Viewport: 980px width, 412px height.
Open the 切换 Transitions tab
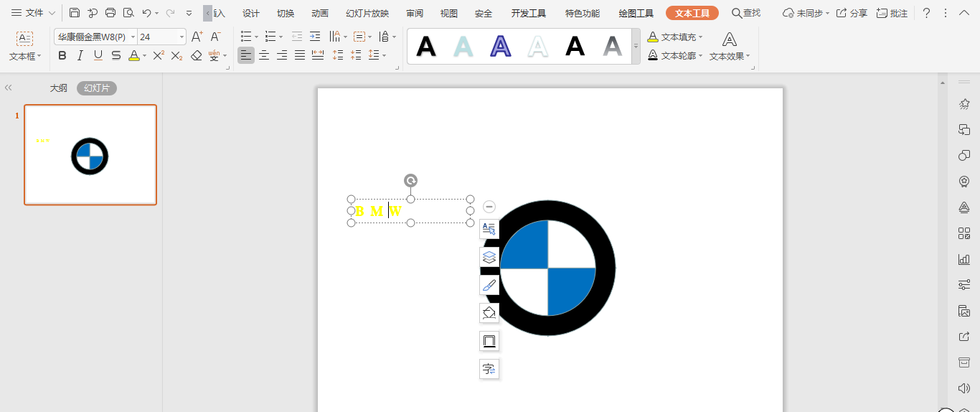click(286, 13)
